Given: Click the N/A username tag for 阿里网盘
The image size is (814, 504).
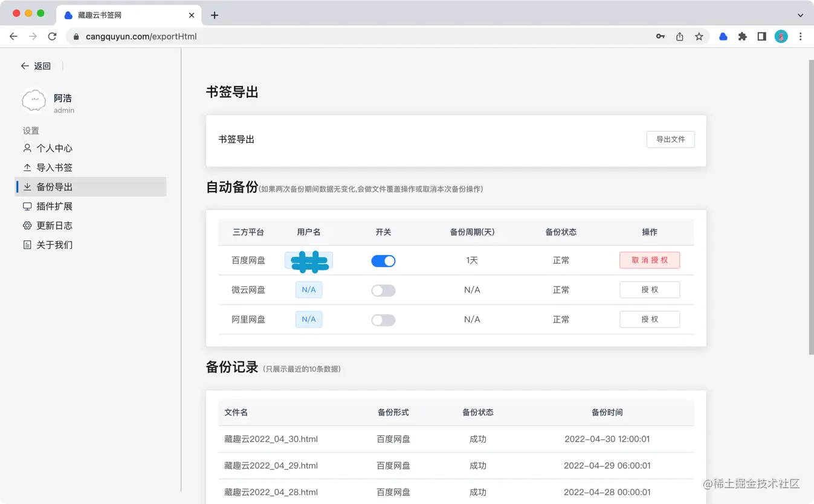Looking at the screenshot, I should (x=309, y=319).
